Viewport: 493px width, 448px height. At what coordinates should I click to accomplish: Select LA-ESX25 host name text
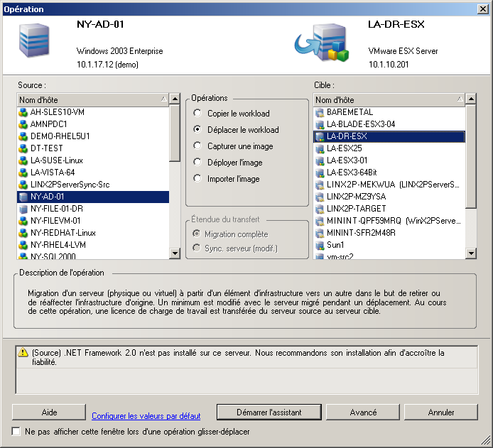pyautogui.click(x=345, y=148)
